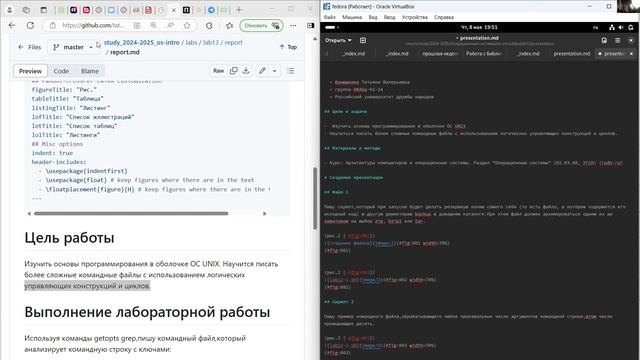The width and height of the screenshot is (640, 360).
Task: Reload the GitHub page
Action: (x=30, y=25)
